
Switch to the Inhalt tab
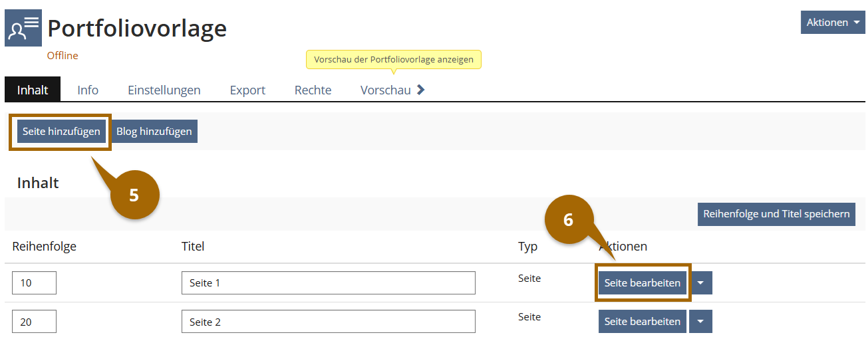(x=33, y=90)
